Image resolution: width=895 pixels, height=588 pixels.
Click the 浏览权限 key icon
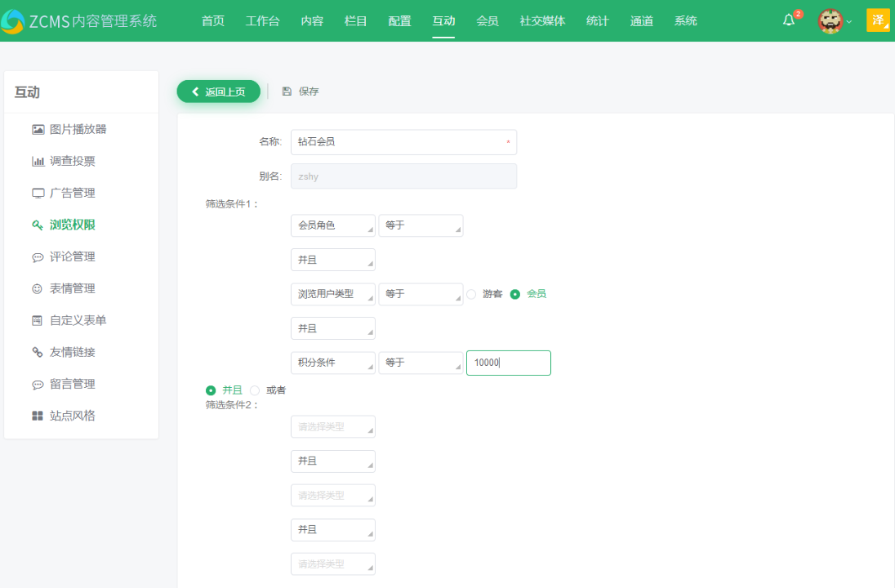coord(38,225)
